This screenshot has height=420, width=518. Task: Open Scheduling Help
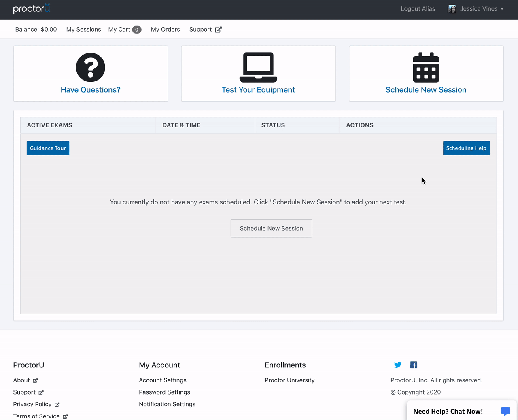point(466,148)
